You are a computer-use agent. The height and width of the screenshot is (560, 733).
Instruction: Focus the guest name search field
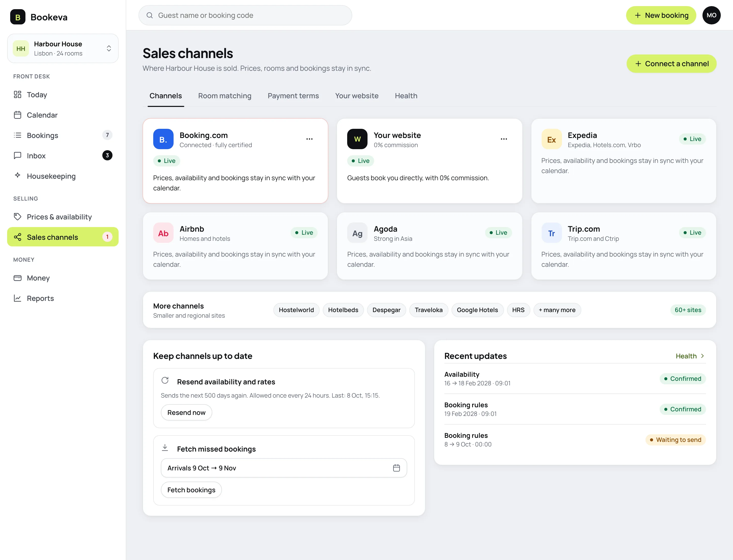point(245,15)
